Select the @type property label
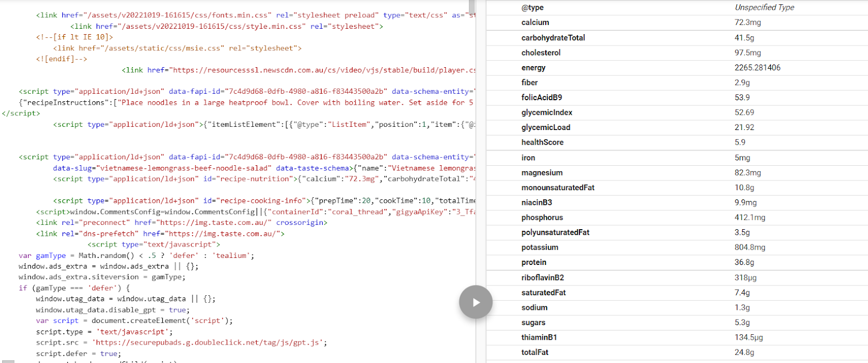Viewport: 868px width, 363px height. 532,8
